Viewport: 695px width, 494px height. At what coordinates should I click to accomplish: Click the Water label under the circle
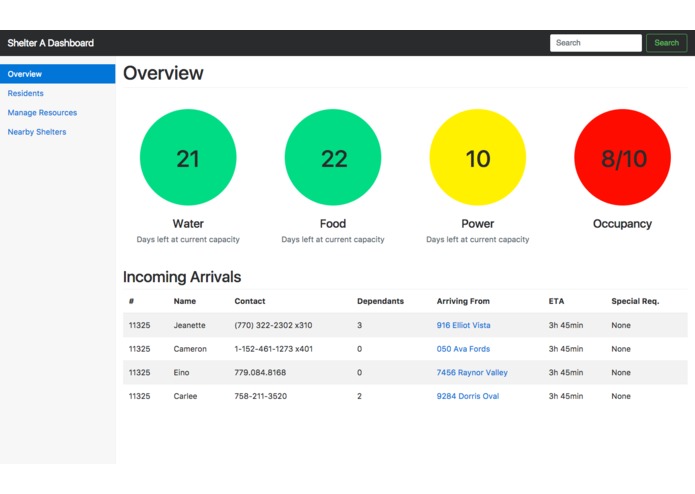[x=188, y=224]
